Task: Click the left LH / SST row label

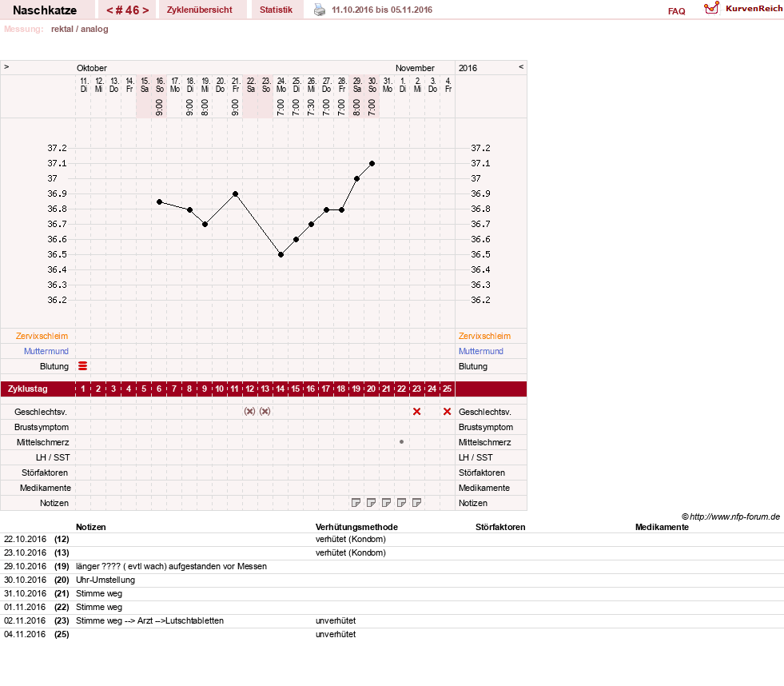Action: coord(53,457)
